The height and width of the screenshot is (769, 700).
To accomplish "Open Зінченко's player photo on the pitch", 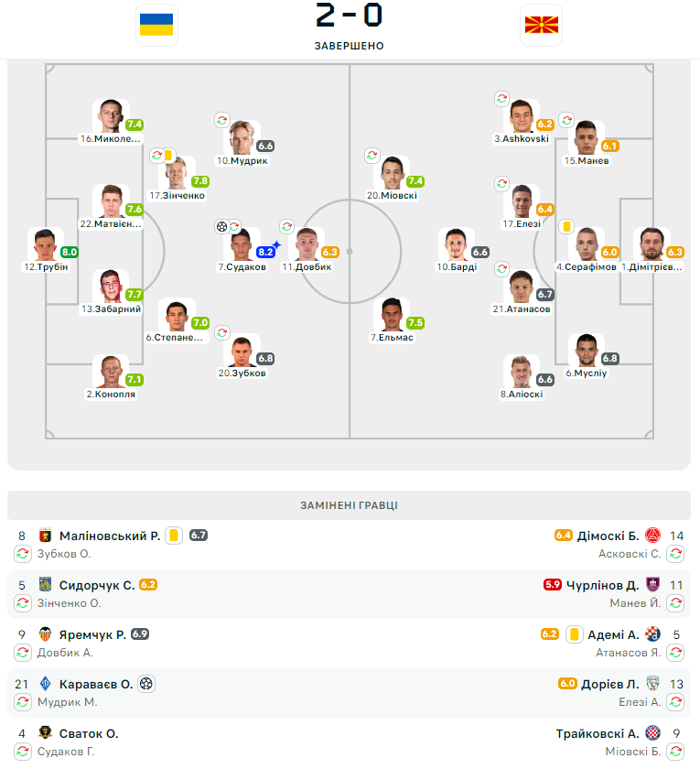I will pyautogui.click(x=177, y=173).
